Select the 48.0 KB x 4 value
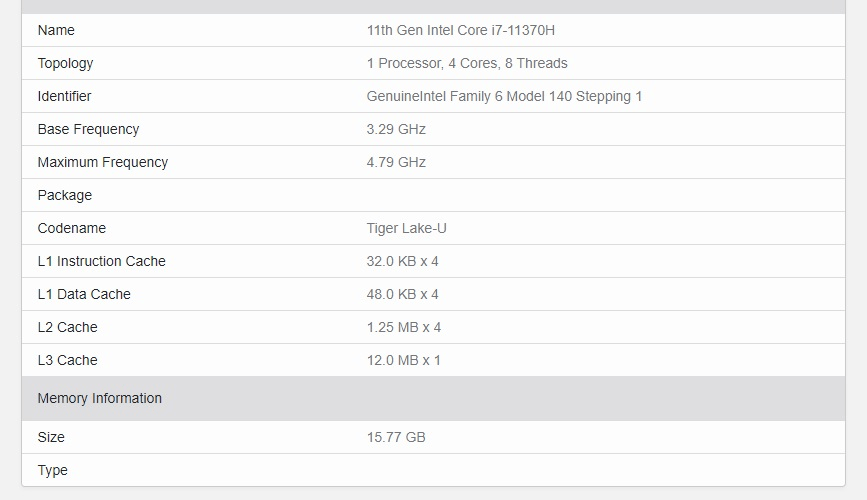The image size is (867, 500). pos(402,294)
